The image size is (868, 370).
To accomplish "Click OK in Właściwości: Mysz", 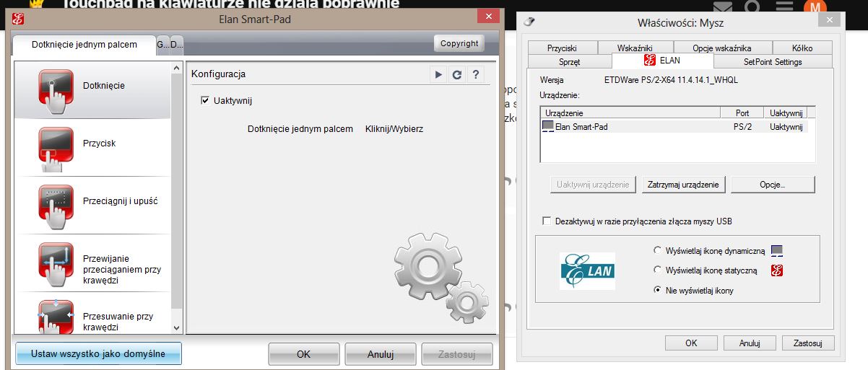I will point(691,343).
